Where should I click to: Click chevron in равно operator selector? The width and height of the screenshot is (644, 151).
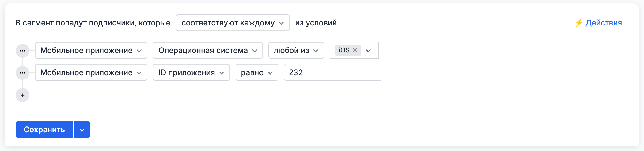pyautogui.click(x=270, y=73)
